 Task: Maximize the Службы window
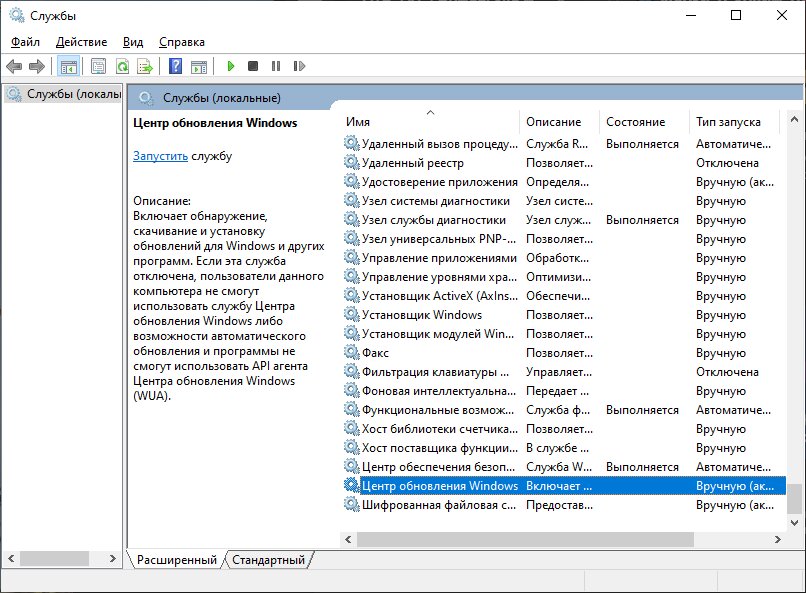[x=736, y=15]
